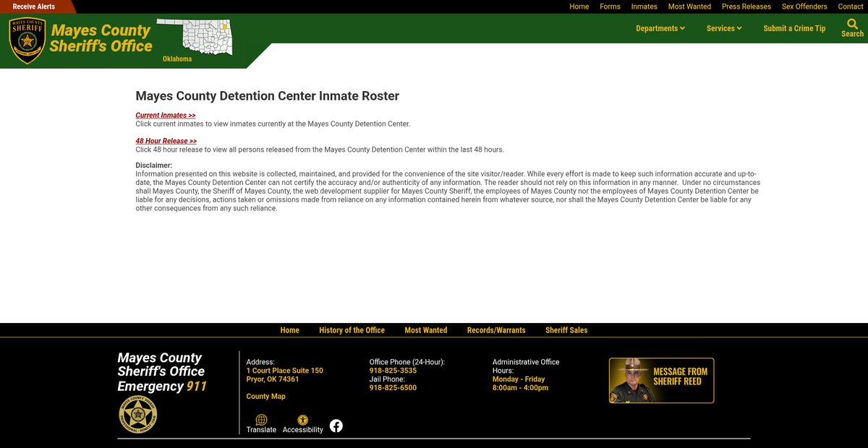Open Most Wanted in the top bar
This screenshot has height=448, width=868.
click(689, 7)
